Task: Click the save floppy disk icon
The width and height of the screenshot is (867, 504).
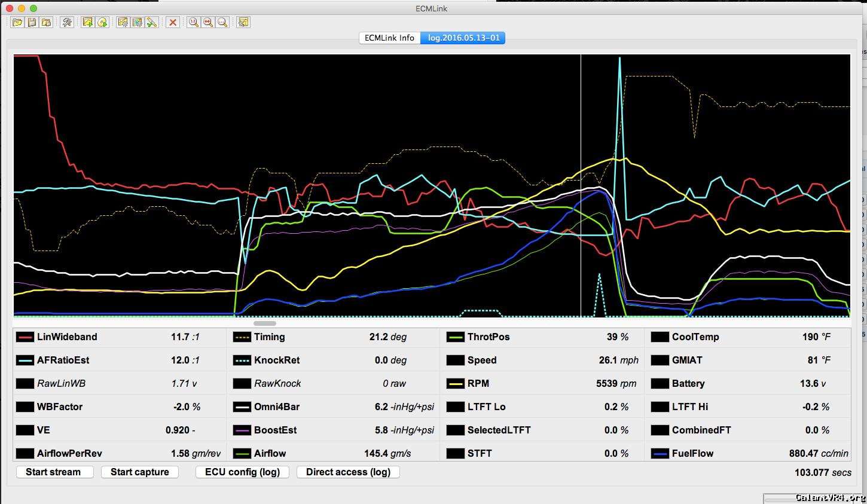Action: [x=32, y=22]
